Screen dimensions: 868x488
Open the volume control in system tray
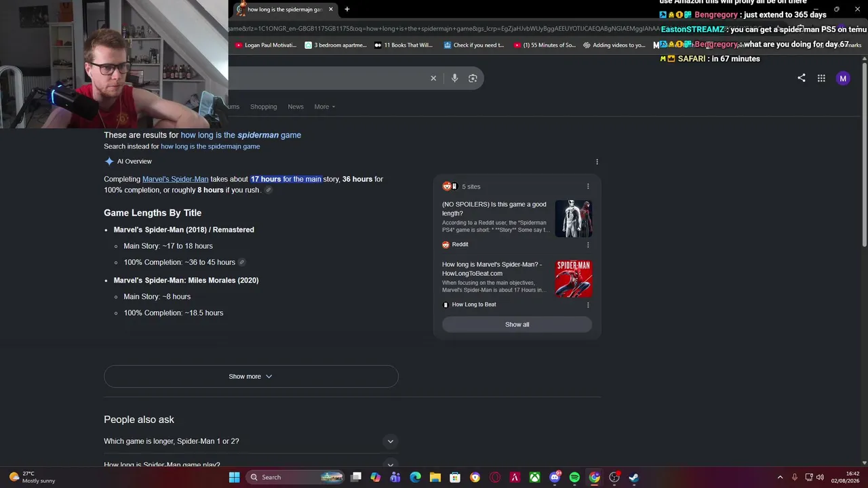(820, 477)
